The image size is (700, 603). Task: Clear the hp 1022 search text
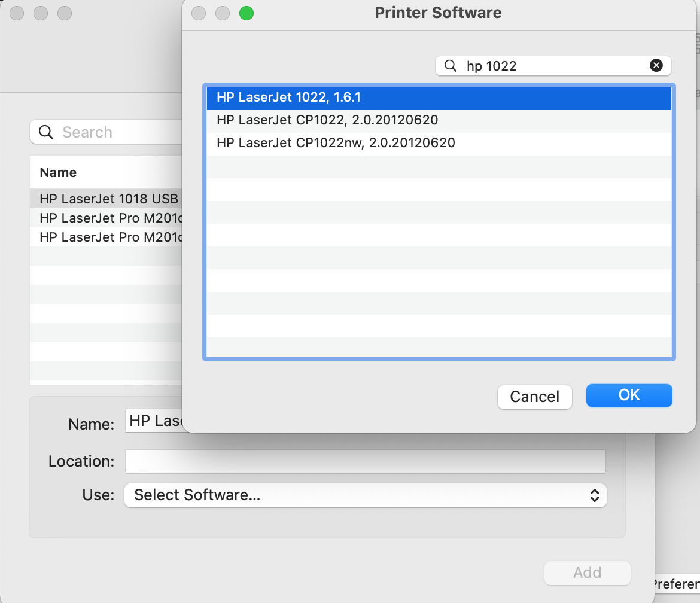tap(656, 66)
